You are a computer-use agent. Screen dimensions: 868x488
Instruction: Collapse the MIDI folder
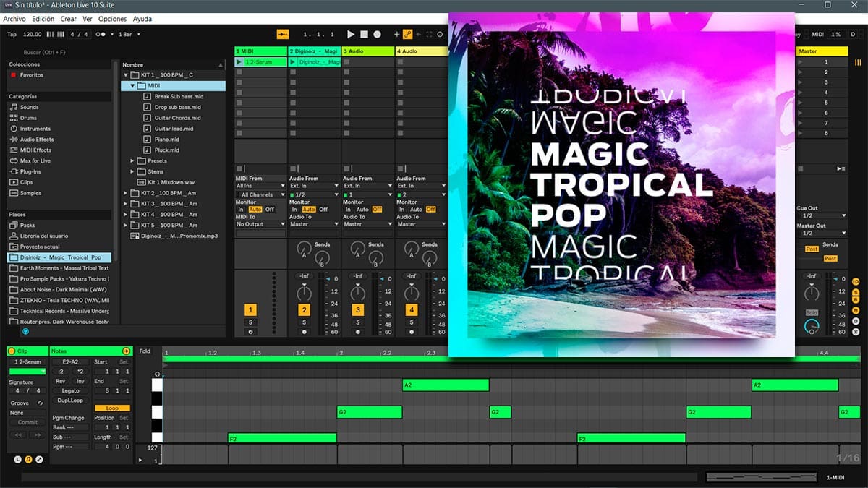pyautogui.click(x=132, y=85)
